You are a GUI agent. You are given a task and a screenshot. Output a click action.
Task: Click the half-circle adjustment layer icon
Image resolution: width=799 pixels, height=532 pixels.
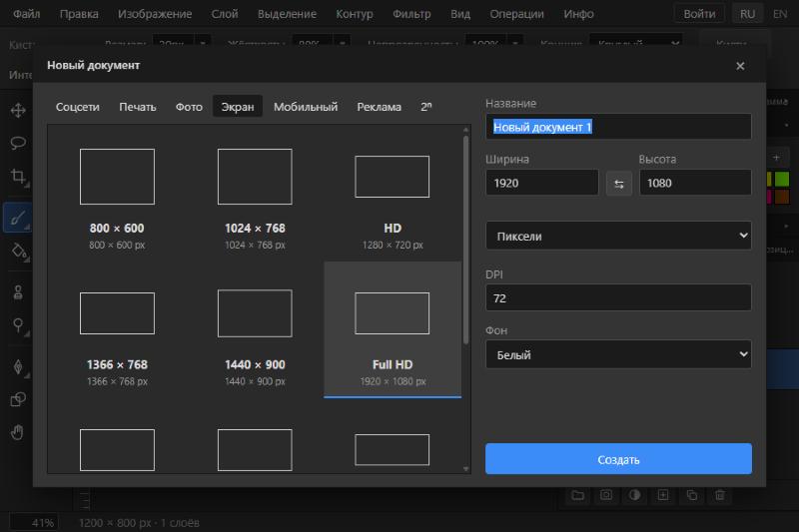click(x=634, y=495)
